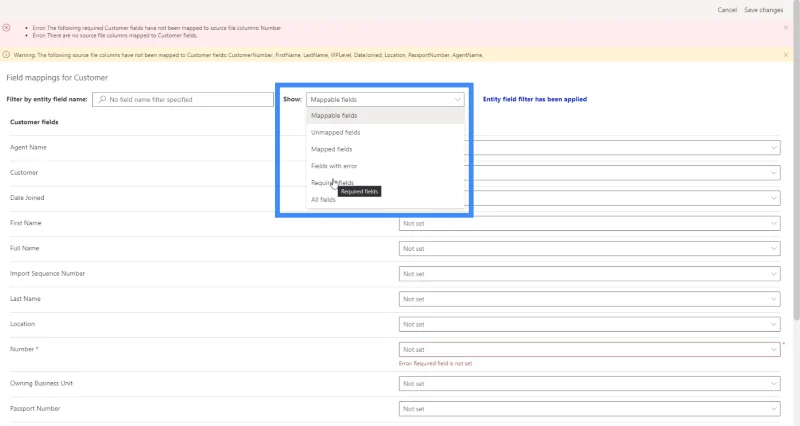
Task: Select All fields option
Action: click(385, 199)
